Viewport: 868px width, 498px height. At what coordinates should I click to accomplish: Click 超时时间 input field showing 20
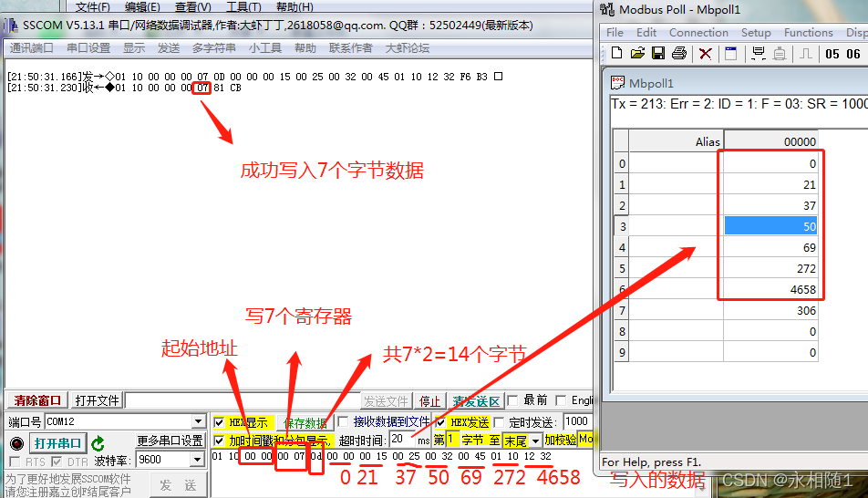coord(402,440)
